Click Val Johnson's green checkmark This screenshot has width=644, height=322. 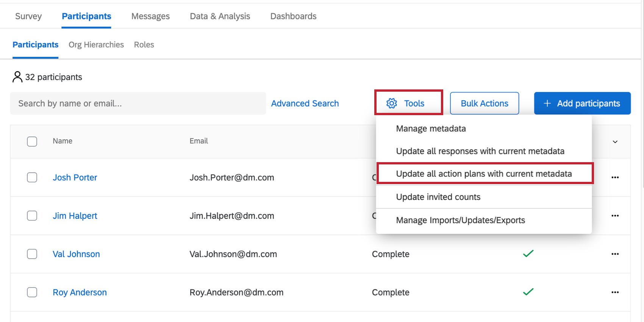(x=528, y=253)
